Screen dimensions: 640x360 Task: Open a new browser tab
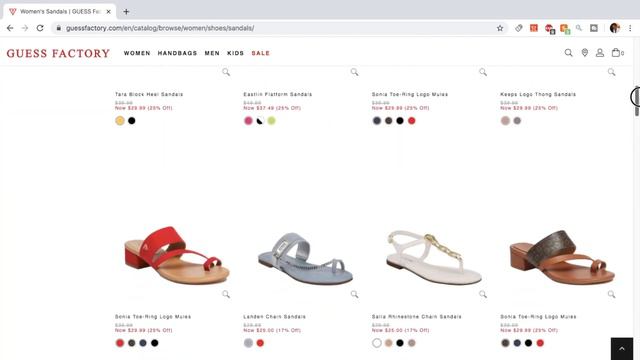point(126,11)
